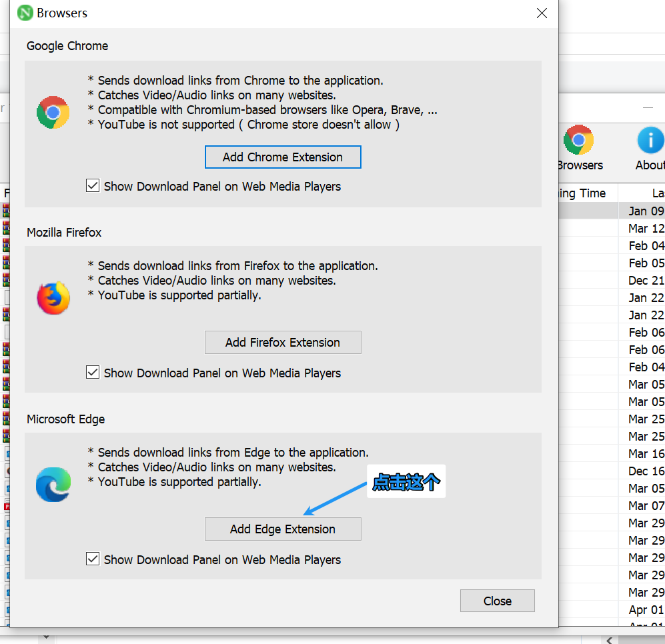Click the Add Chrome Extension button
This screenshot has width=665, height=644.
(283, 157)
